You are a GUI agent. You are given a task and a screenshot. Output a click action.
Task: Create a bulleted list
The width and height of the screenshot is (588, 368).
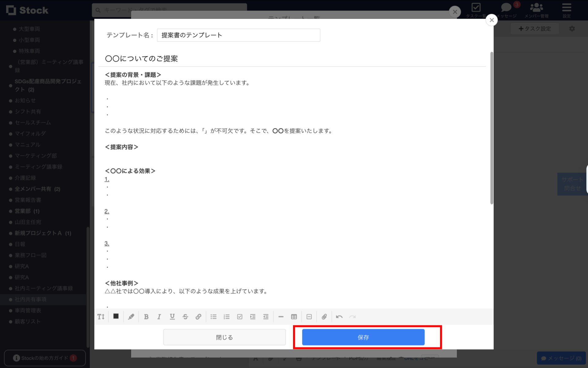pos(213,316)
